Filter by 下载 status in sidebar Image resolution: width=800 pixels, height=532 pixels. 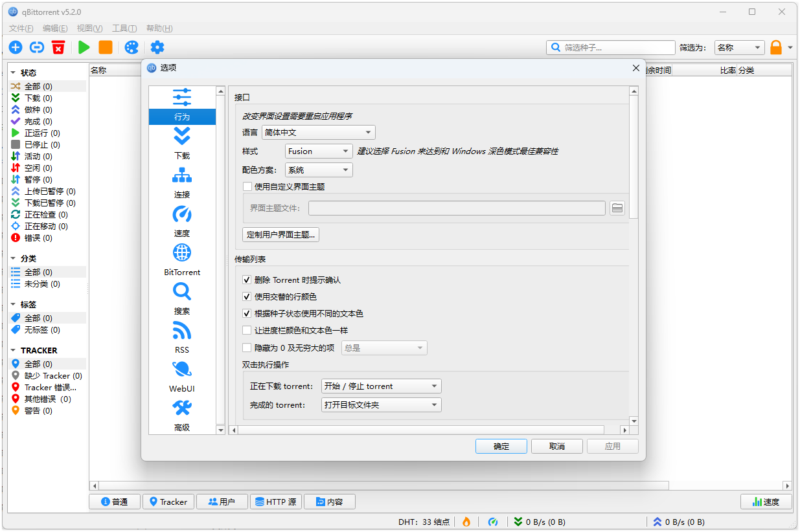(47, 98)
